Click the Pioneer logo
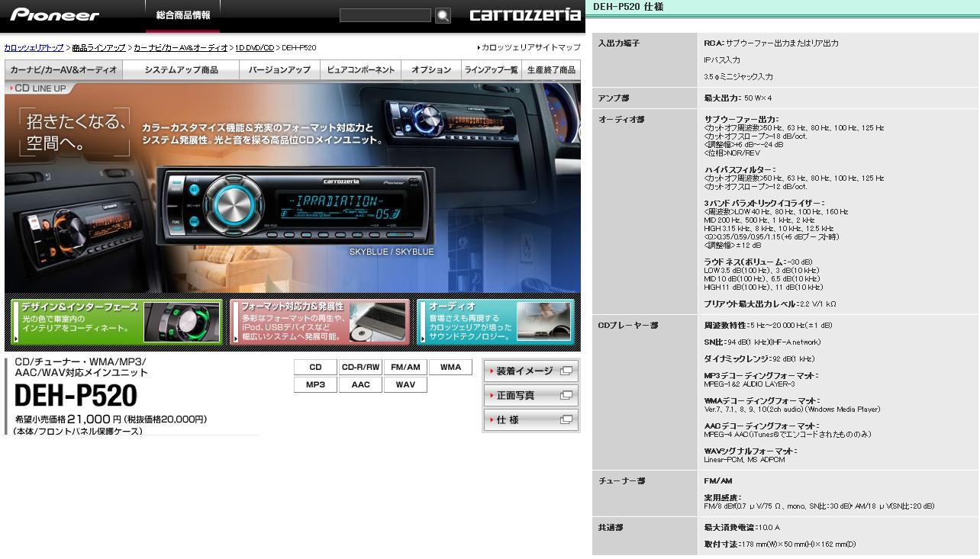 point(54,14)
